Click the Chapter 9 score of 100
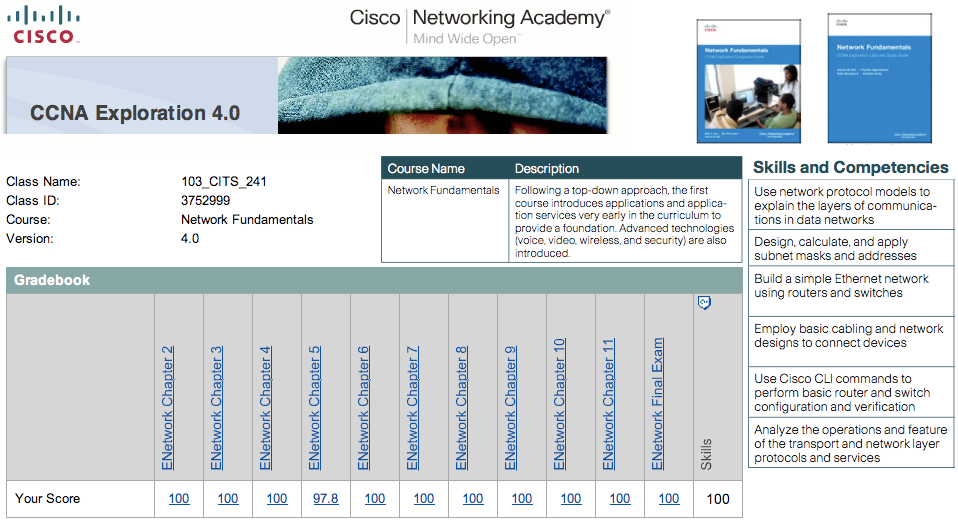The height and width of the screenshot is (522, 958). [x=522, y=499]
